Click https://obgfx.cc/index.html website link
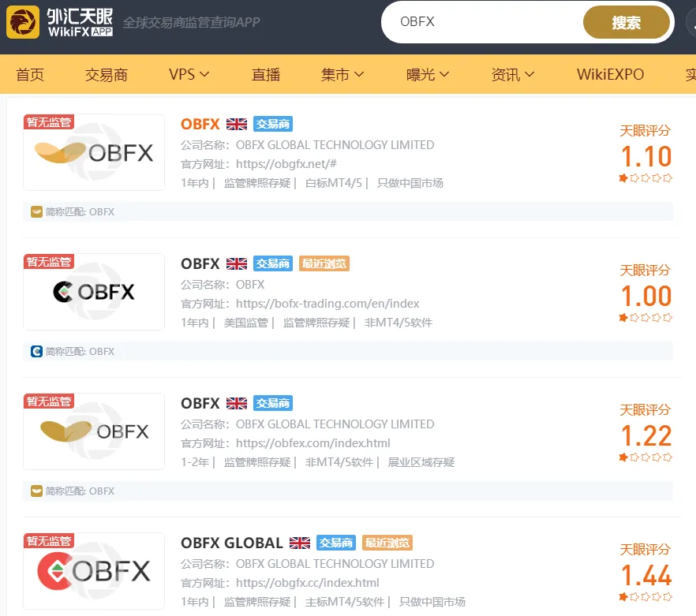 [x=308, y=583]
